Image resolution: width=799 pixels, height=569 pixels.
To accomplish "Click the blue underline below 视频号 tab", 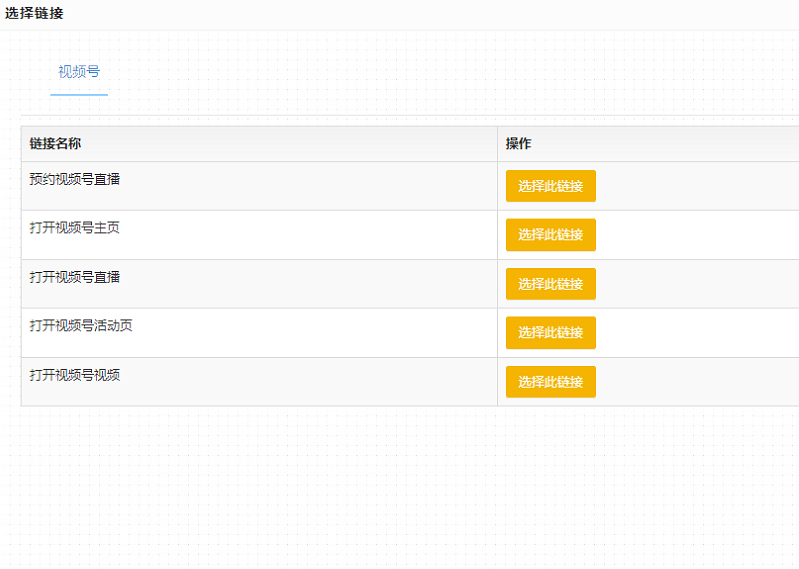I will [79, 94].
